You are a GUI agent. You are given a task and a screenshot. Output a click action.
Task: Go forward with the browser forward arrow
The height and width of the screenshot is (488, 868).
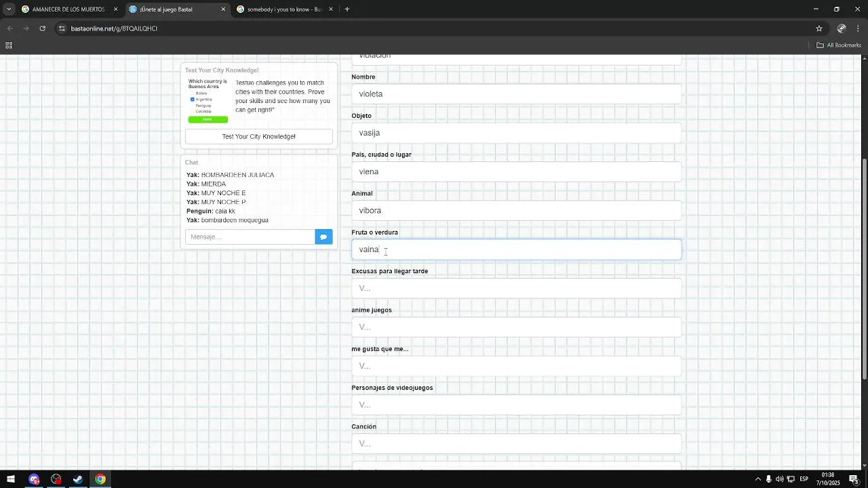point(26,28)
